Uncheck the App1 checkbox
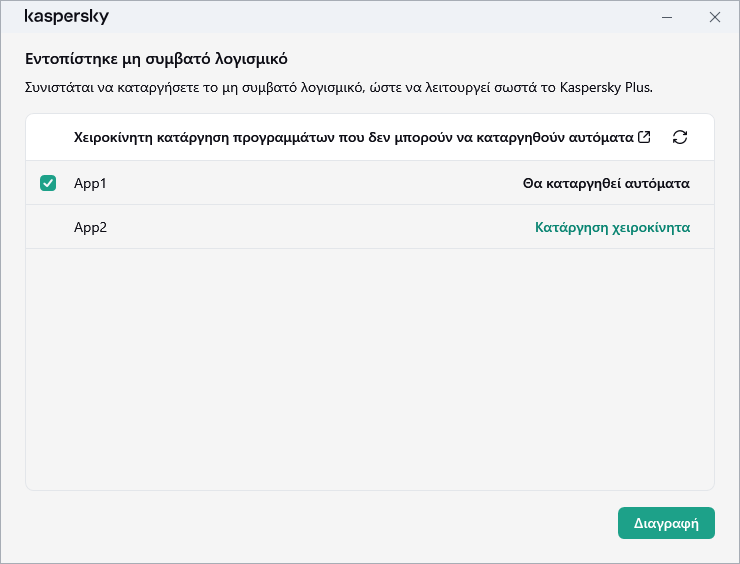Image resolution: width=740 pixels, height=564 pixels. [x=48, y=183]
